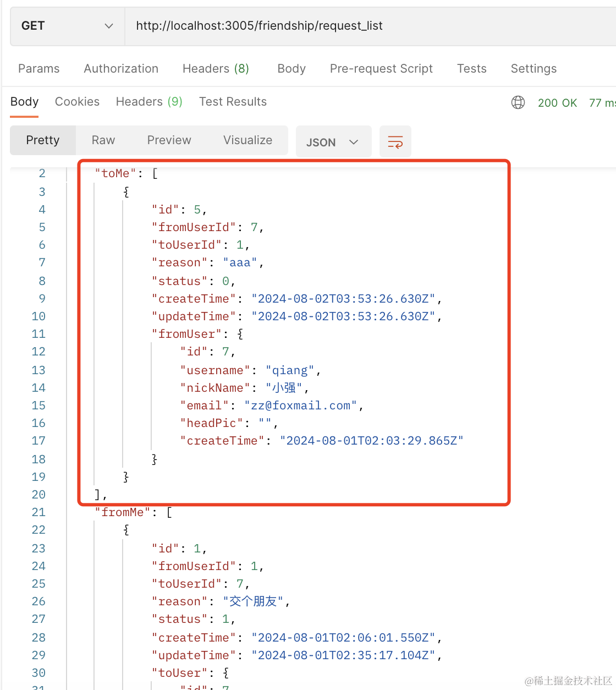Select the Pretty view button

click(x=43, y=140)
